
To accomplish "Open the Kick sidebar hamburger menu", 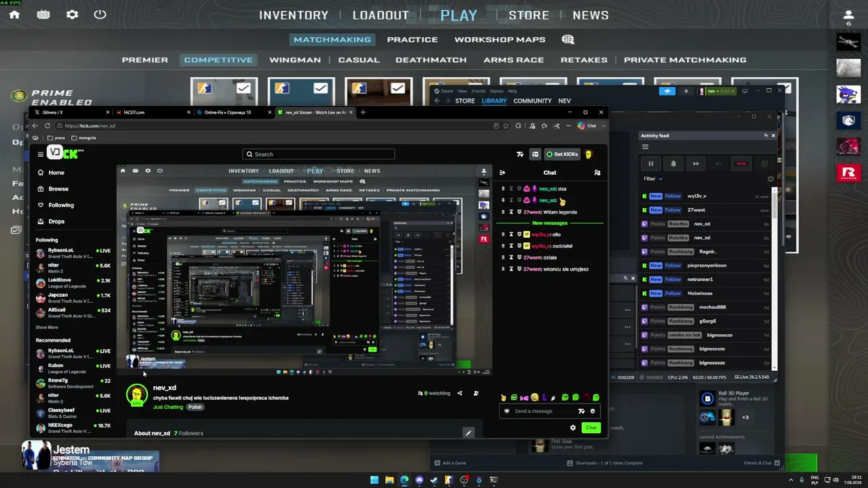I will pyautogui.click(x=40, y=154).
